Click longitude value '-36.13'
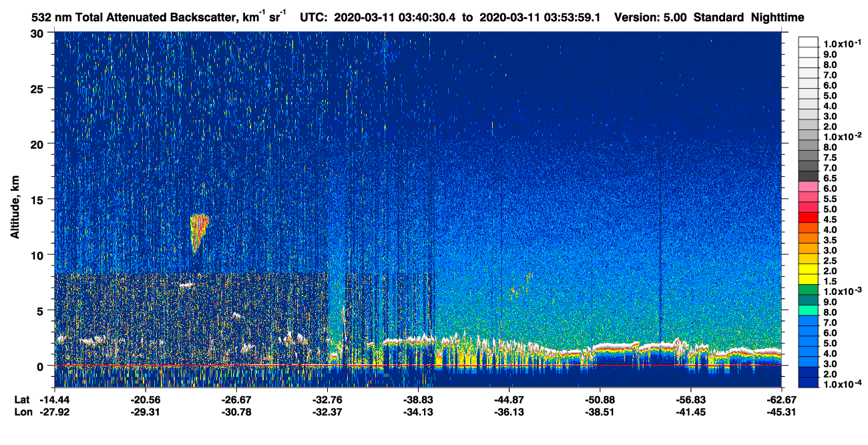 pos(509,412)
